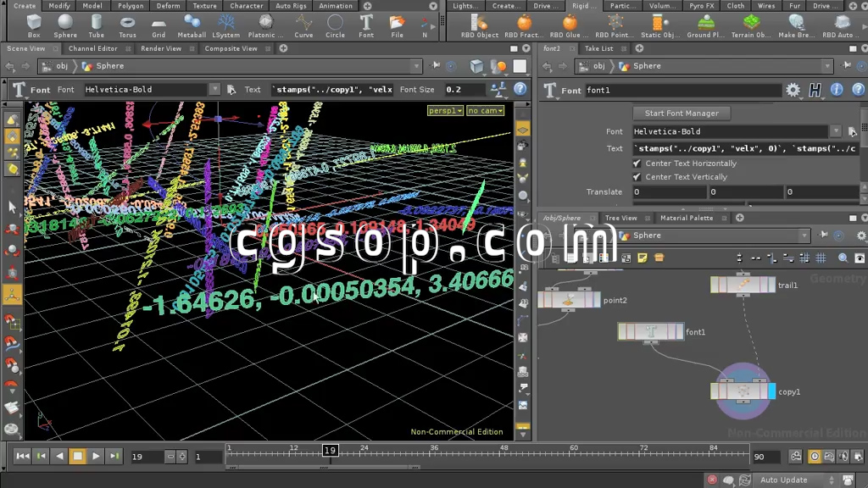This screenshot has height=488, width=868.
Task: Pick the RBD Glue Object shelf tool
Action: [x=569, y=25]
